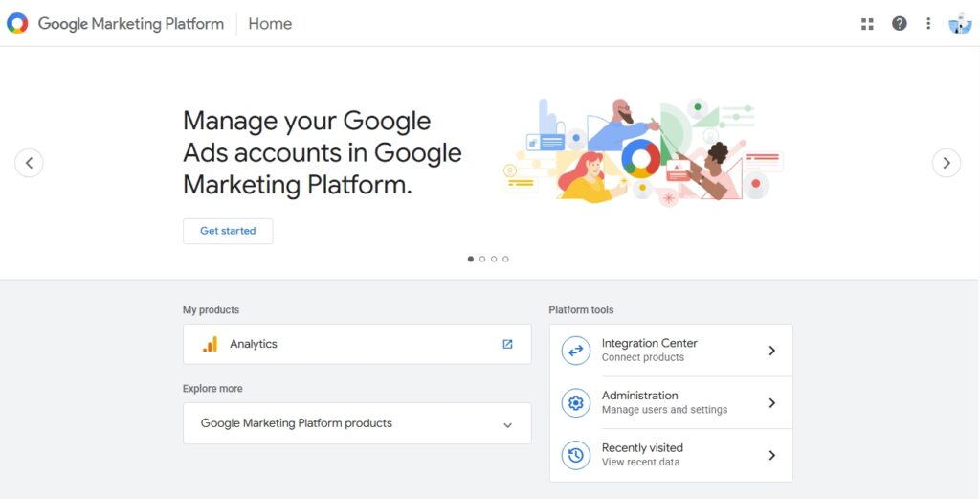Go to previous carousel slide arrow
The width and height of the screenshot is (980, 499).
(29, 163)
